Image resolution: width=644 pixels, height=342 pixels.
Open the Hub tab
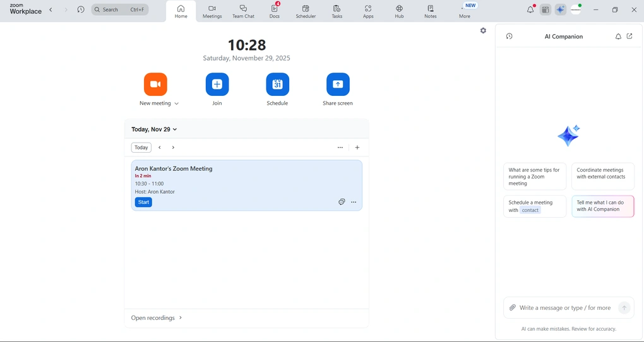(x=399, y=11)
